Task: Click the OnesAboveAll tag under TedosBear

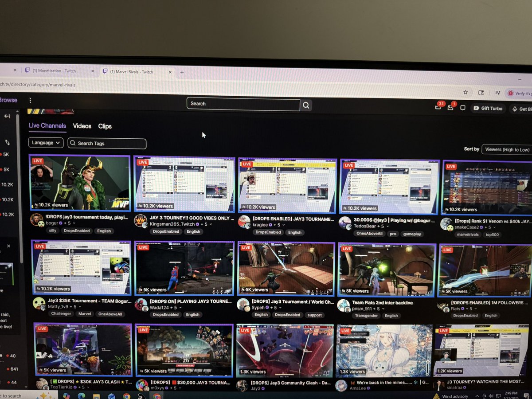Action: pyautogui.click(x=368, y=234)
